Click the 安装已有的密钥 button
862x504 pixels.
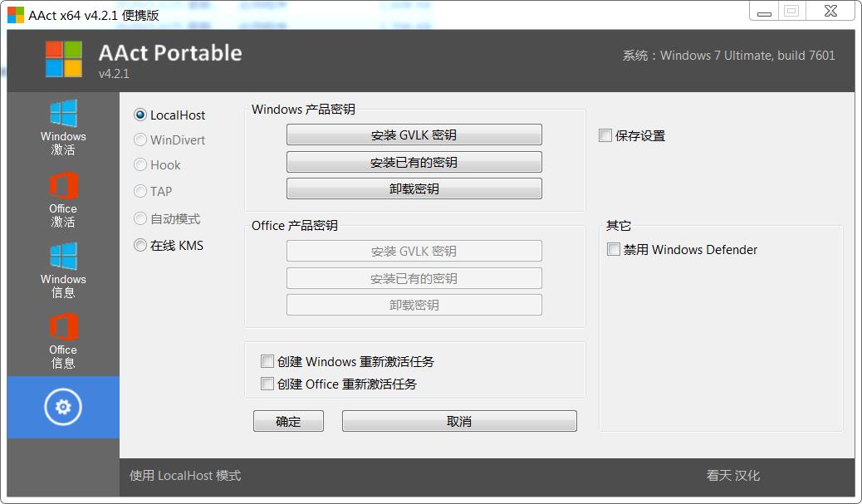414,161
